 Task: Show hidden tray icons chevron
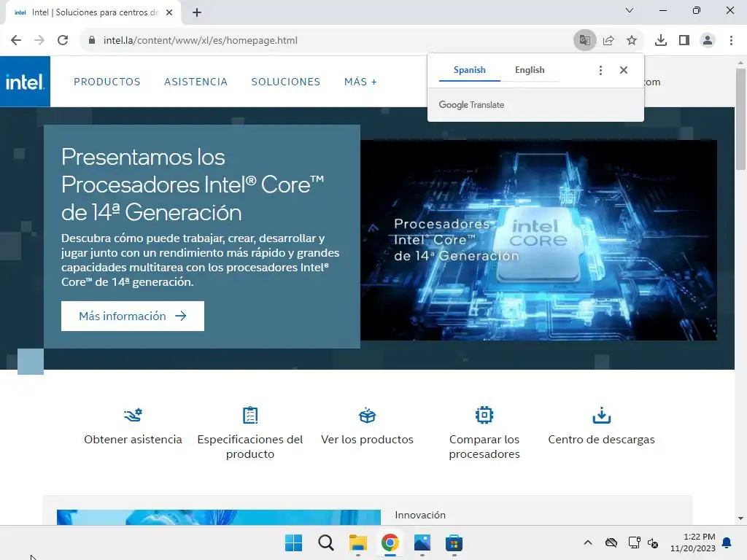pos(588,542)
